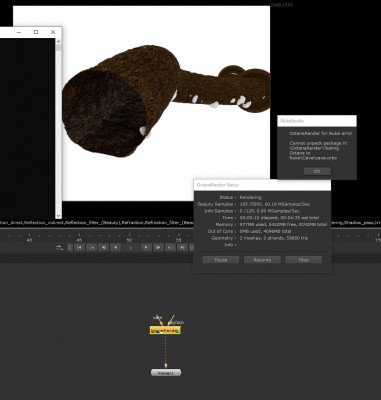The image size is (381, 400).
Task: Click the go to first frame button
Action: coord(79,248)
